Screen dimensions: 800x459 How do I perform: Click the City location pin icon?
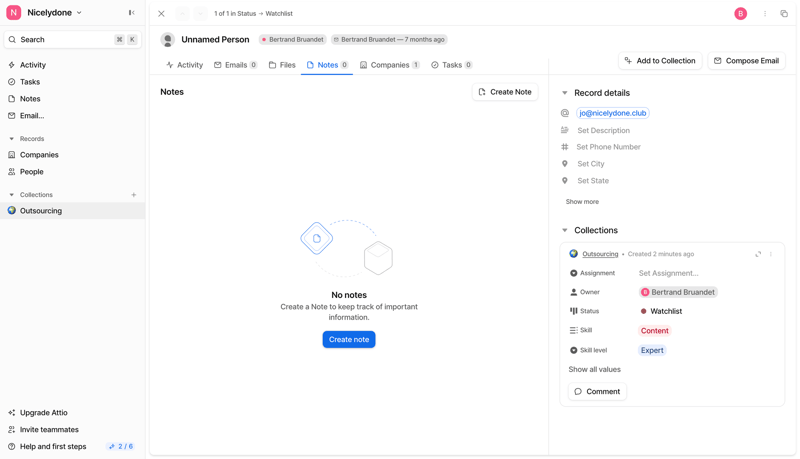565,164
